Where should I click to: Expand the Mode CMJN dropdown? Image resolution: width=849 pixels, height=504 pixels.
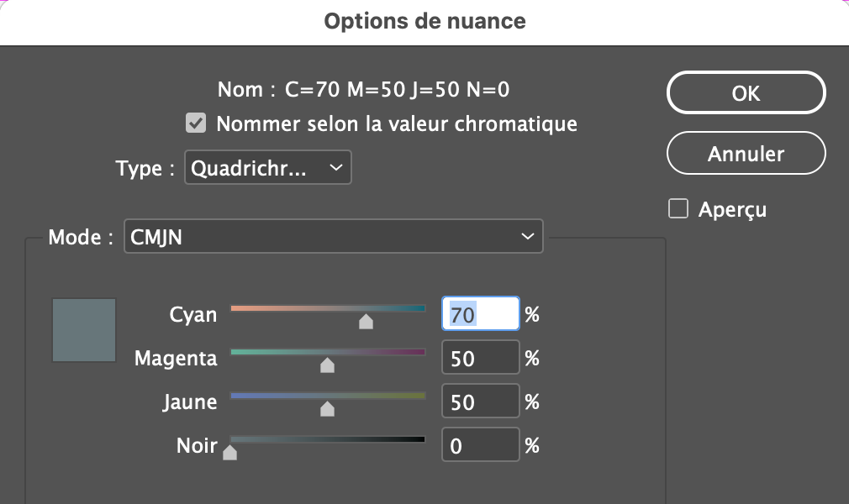coord(333,237)
